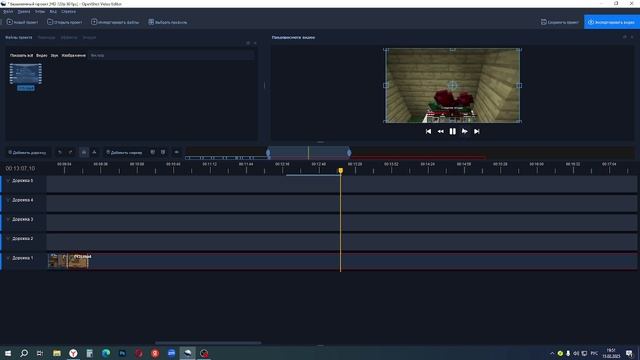Center the timeline on the playhead
Image resolution: width=640 pixels, height=360 pixels.
(x=176, y=152)
